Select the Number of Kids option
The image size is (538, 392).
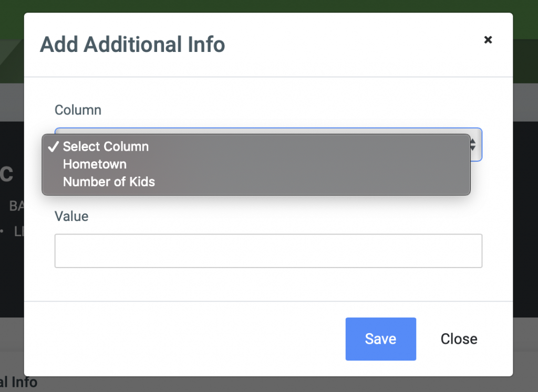pos(109,182)
